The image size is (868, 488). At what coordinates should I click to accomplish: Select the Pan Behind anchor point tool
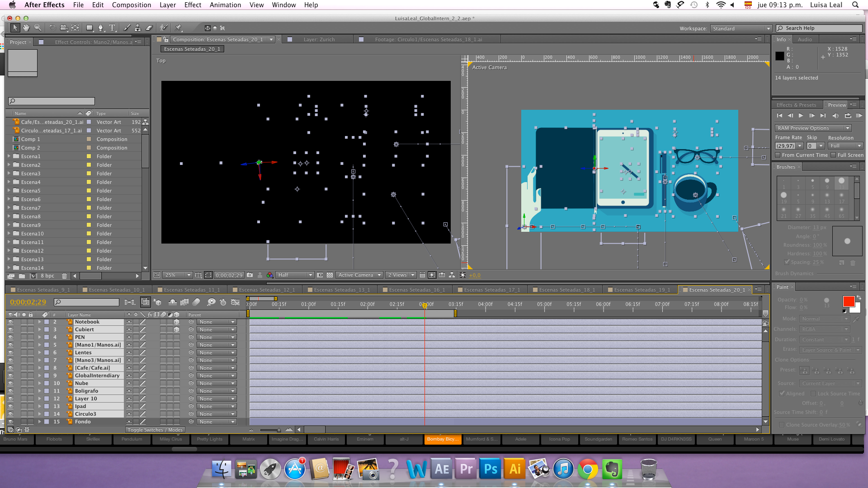coord(75,28)
